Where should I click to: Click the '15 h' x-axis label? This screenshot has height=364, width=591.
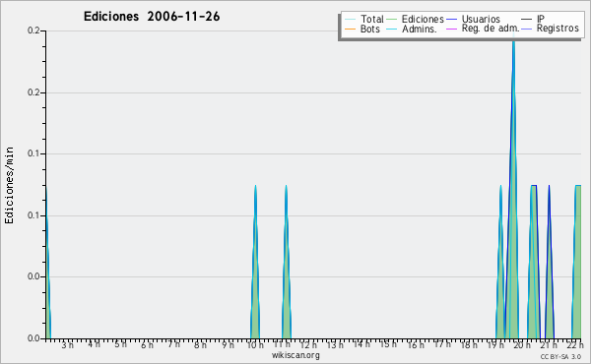(388, 344)
